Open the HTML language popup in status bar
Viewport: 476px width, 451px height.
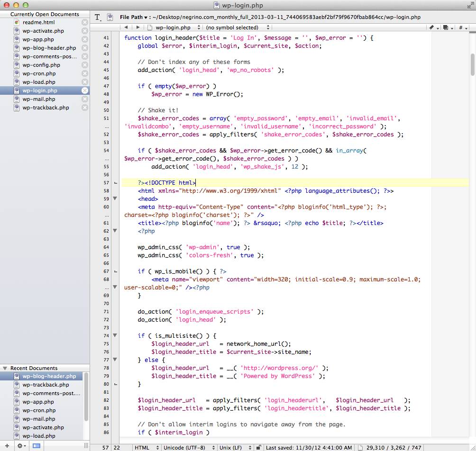coord(145,447)
